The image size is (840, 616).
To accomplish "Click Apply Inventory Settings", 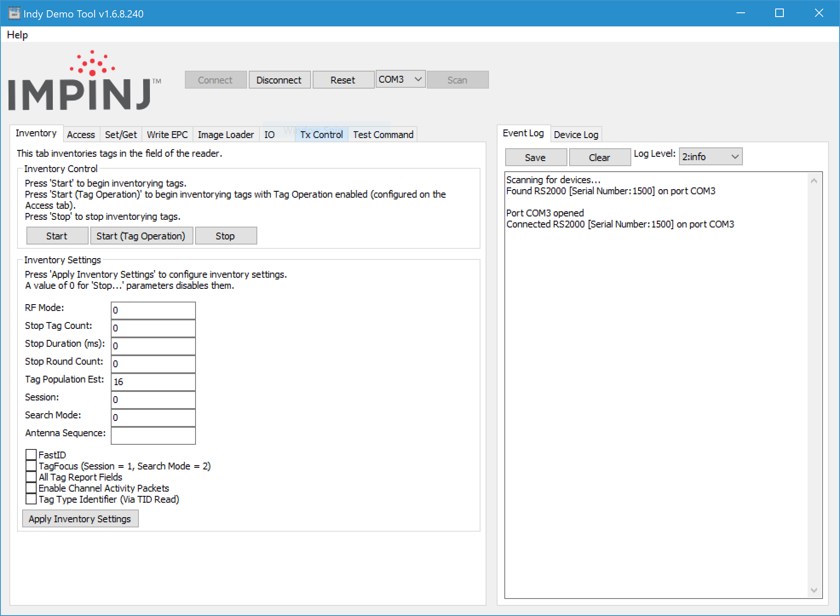I will pyautogui.click(x=80, y=518).
